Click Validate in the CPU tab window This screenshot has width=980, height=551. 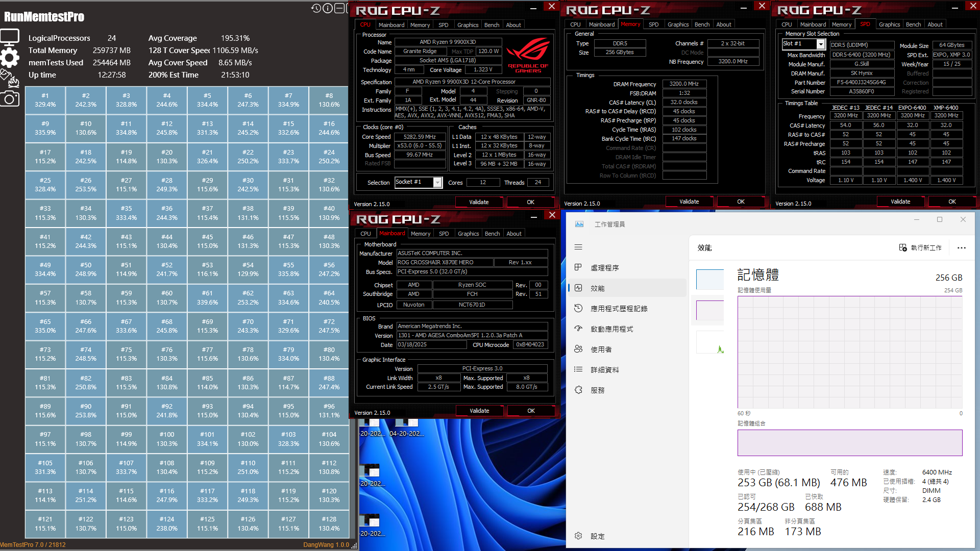pos(479,202)
